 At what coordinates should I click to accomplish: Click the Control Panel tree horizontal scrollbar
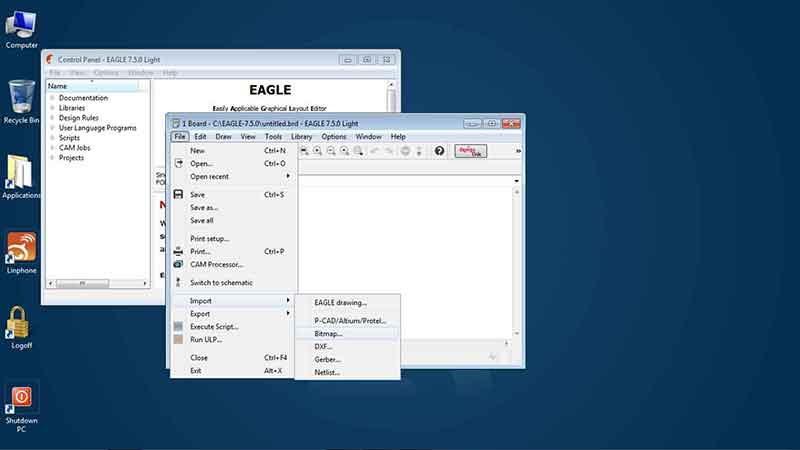97,283
